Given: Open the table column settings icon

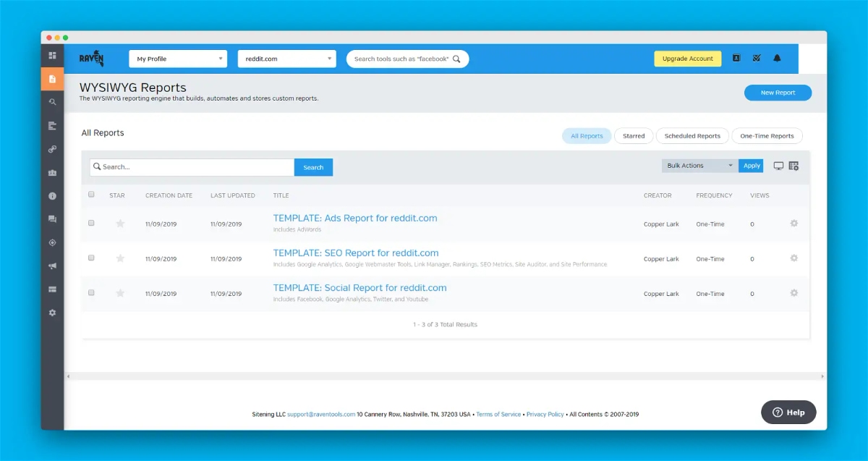Looking at the screenshot, I should click(x=793, y=166).
